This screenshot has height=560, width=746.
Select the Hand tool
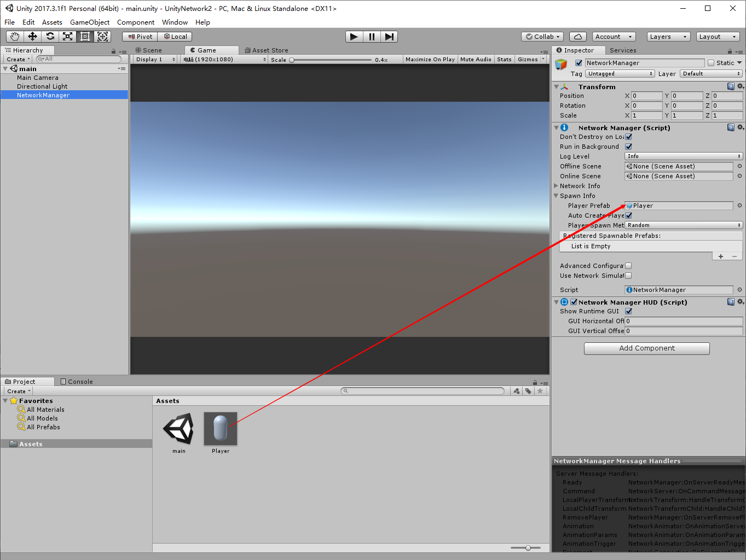[15, 37]
